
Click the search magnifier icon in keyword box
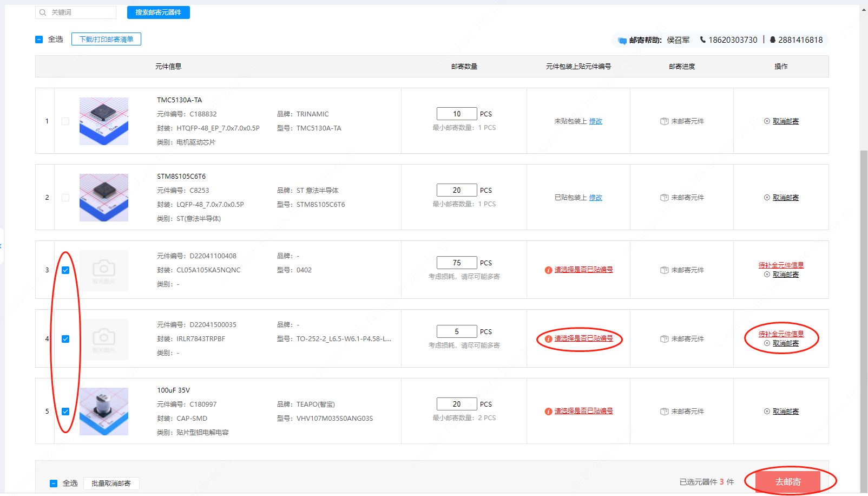tap(43, 12)
